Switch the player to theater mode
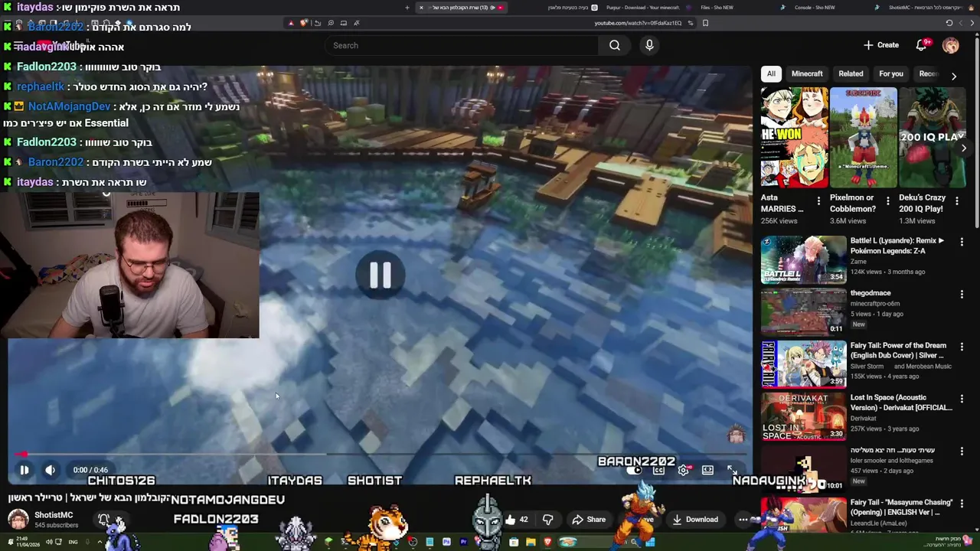Image resolution: width=980 pixels, height=551 pixels. coord(707,470)
